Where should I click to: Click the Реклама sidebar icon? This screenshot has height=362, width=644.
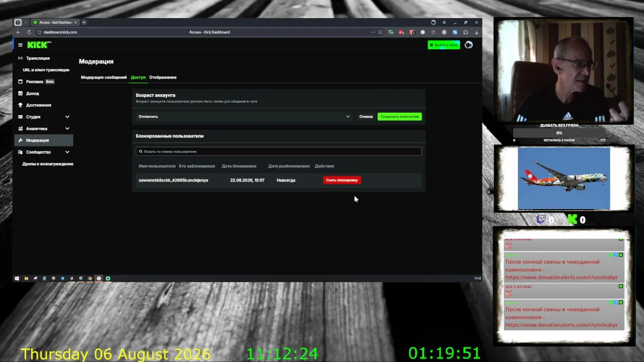[x=20, y=81]
